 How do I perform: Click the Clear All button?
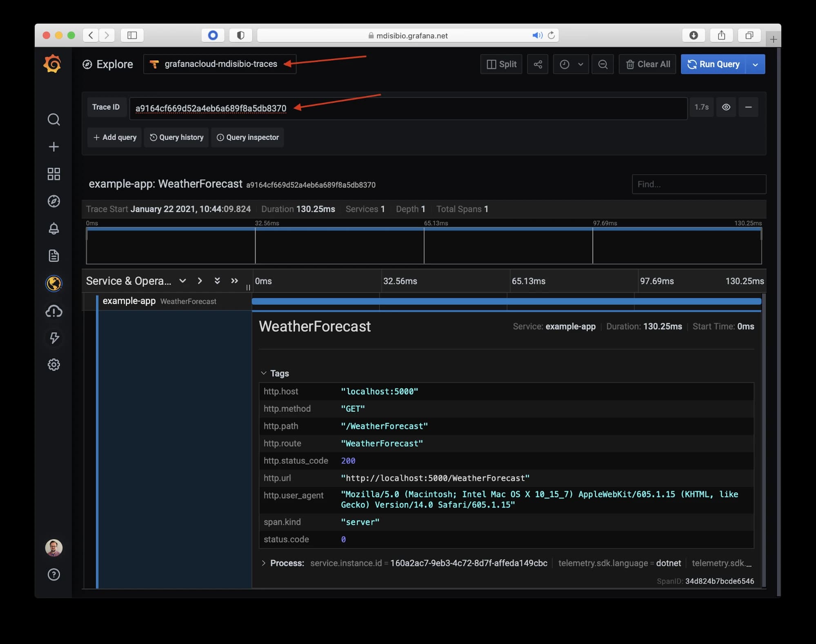647,64
